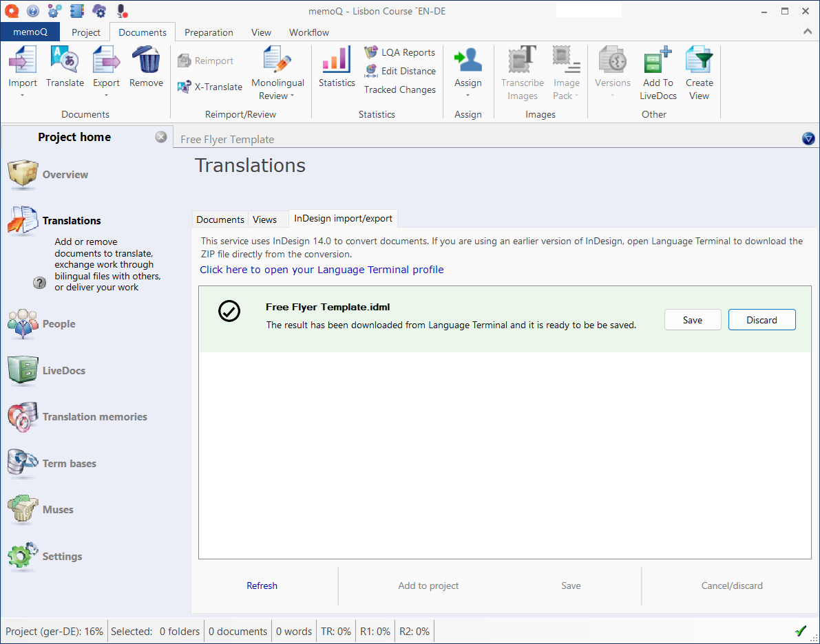Open Edit Distance
The width and height of the screenshot is (820, 644).
[400, 71]
